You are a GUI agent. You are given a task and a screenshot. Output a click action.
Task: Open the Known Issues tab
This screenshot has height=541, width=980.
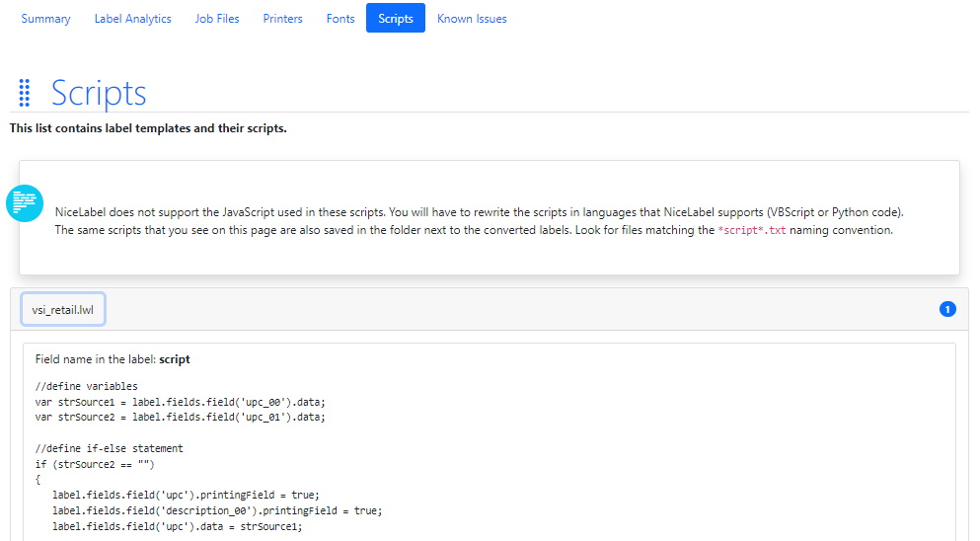472,19
